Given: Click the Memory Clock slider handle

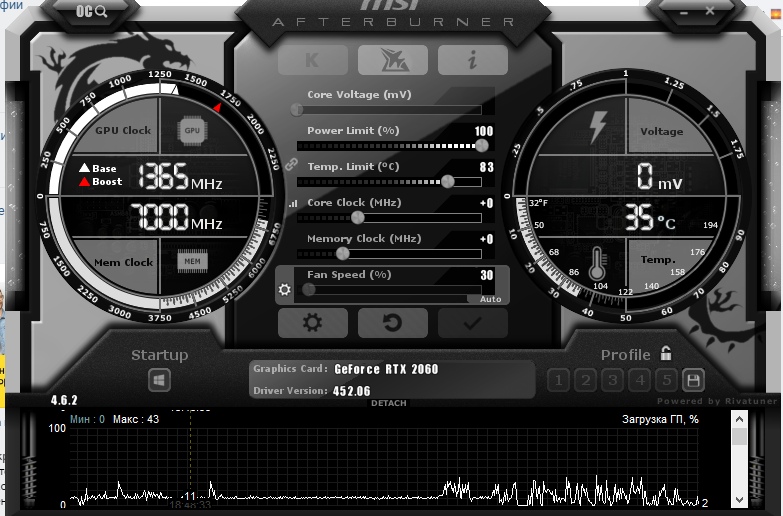Looking at the screenshot, I should (343, 253).
